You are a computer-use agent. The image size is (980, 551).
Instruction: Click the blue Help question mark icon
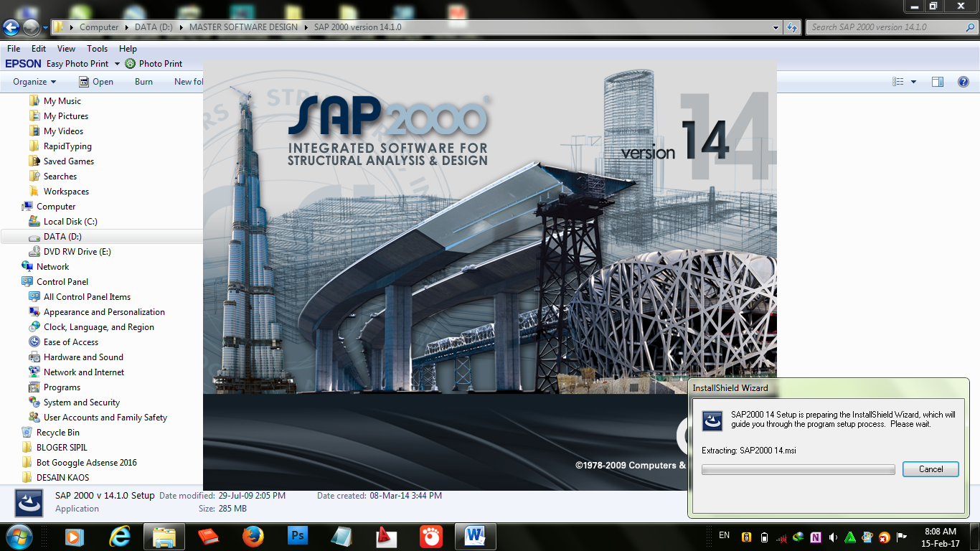pos(963,82)
